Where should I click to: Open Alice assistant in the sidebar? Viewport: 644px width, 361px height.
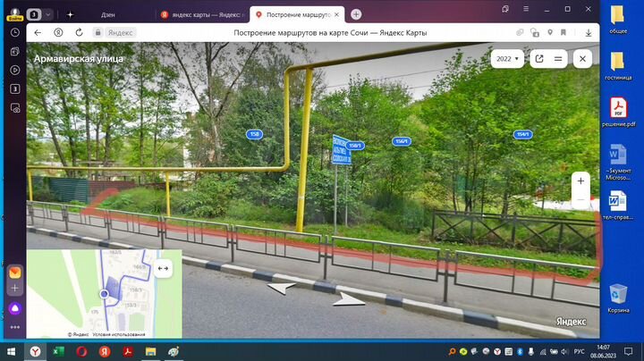click(x=15, y=308)
